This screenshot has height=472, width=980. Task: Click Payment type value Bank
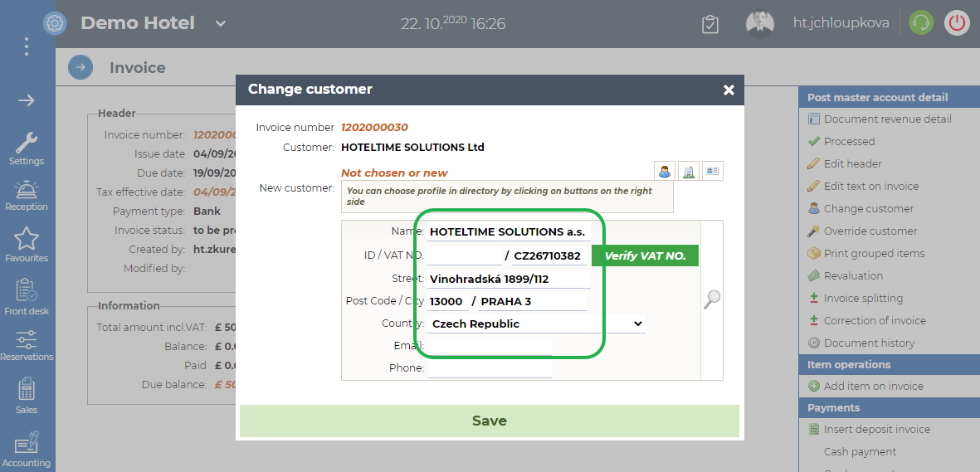click(x=207, y=212)
